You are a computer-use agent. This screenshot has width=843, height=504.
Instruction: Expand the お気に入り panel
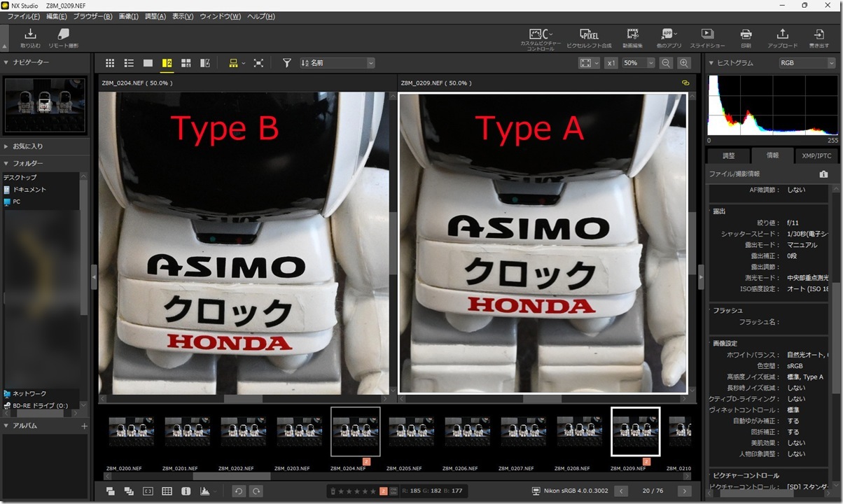[6, 146]
